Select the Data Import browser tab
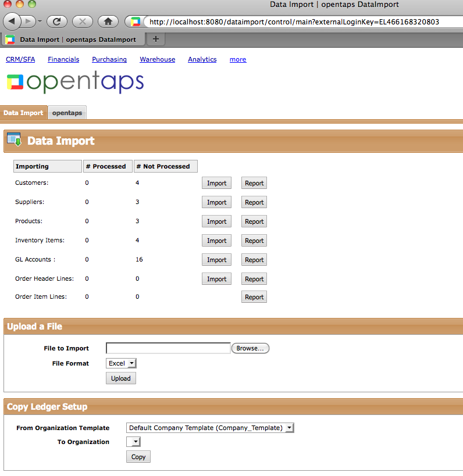The image size is (463, 476). click(73, 40)
